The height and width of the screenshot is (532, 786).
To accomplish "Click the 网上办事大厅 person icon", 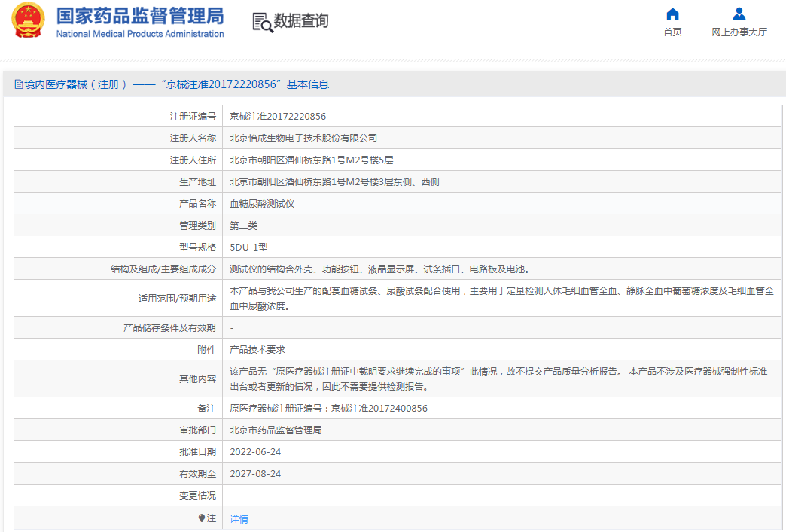I will (739, 14).
